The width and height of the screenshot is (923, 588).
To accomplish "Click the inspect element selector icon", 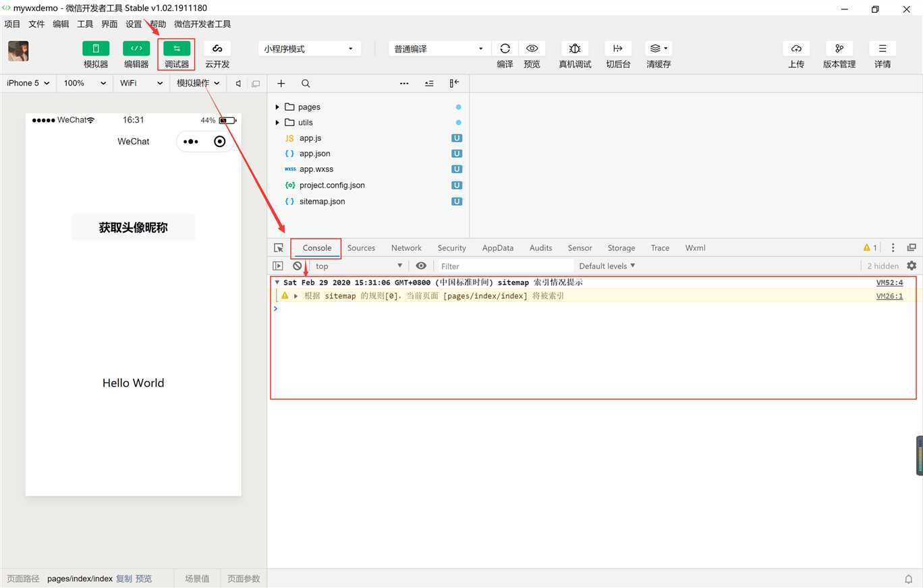I will coord(279,247).
